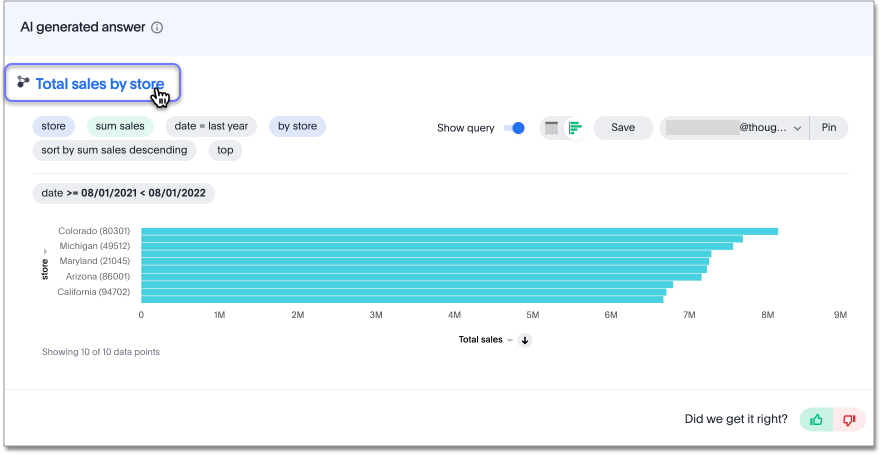Click the date range filter chip
881x455 pixels.
pos(123,193)
